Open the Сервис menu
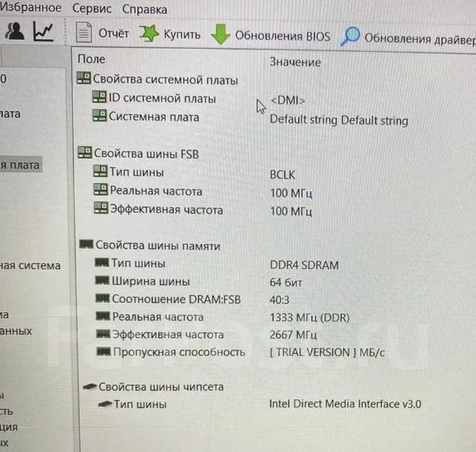This screenshot has width=476, height=452. pyautogui.click(x=92, y=9)
